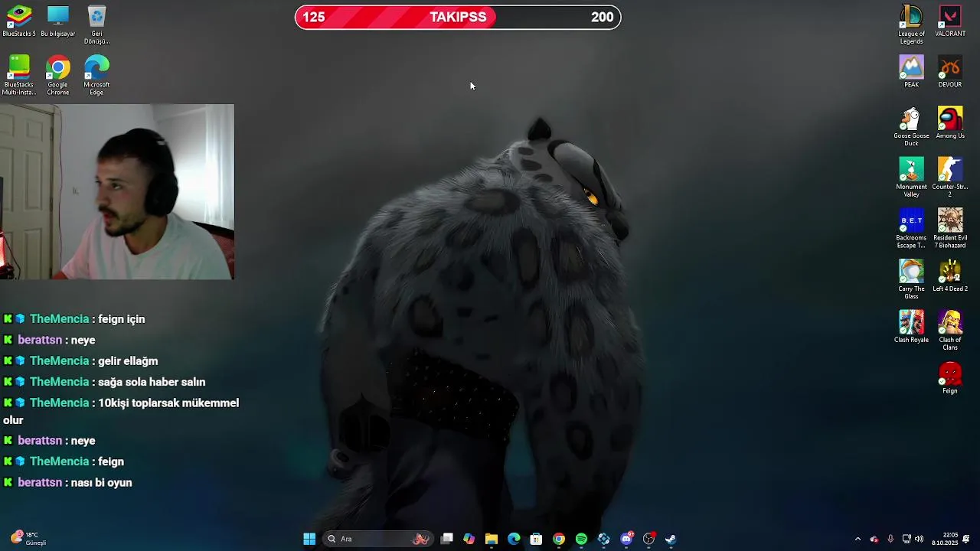The height and width of the screenshot is (551, 980).
Task: Open volume control tray icon
Action: point(919,539)
